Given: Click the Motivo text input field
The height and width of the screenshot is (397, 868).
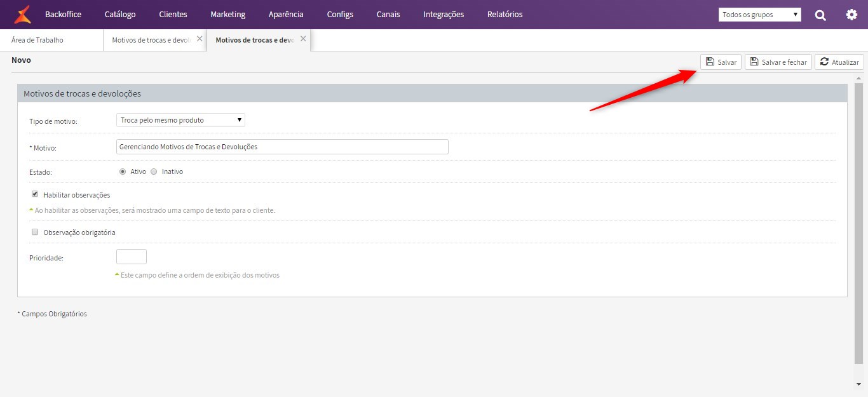Looking at the screenshot, I should 282,147.
